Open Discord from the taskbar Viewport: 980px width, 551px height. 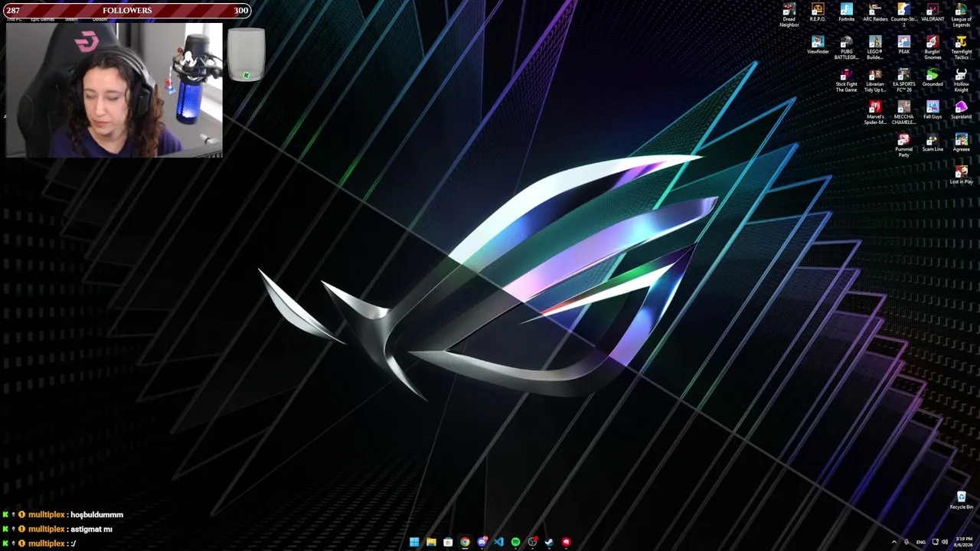tap(482, 542)
